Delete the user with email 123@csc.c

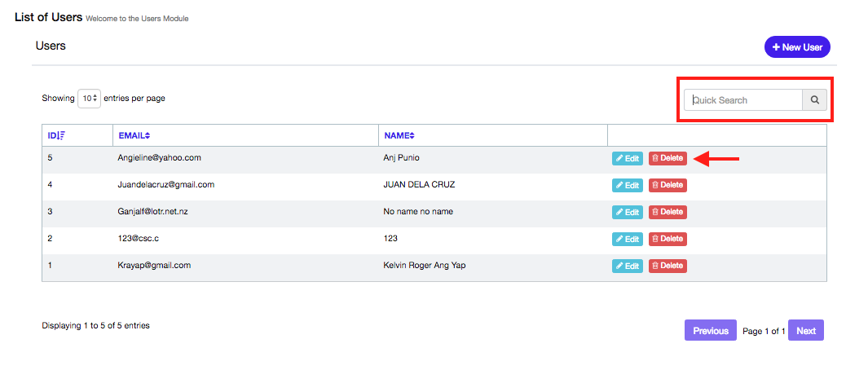pyautogui.click(x=668, y=239)
